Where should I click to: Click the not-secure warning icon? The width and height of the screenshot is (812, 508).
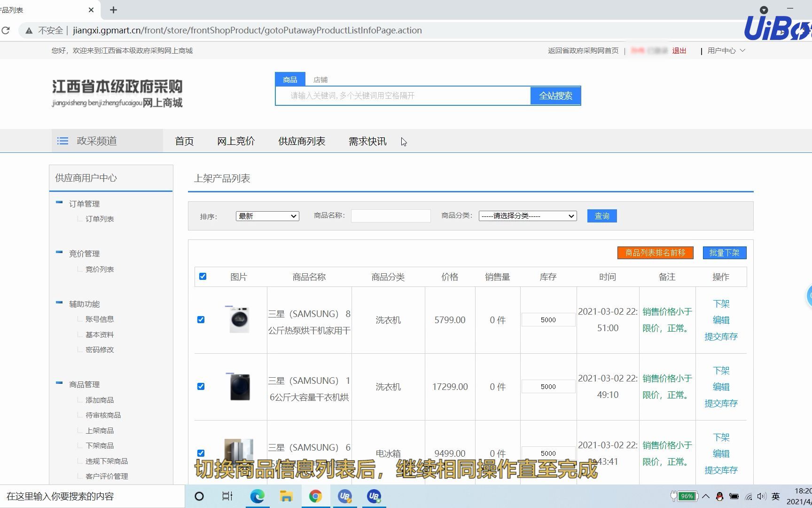[29, 31]
